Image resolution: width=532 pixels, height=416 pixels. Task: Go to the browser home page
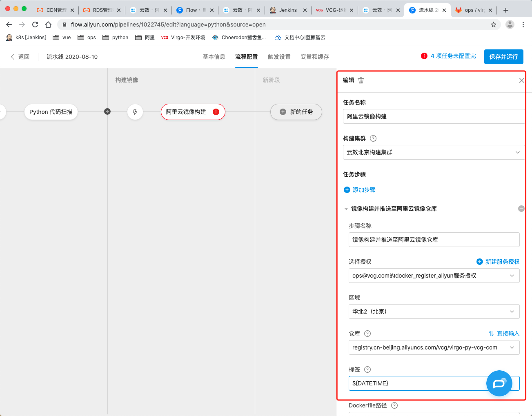pos(48,24)
